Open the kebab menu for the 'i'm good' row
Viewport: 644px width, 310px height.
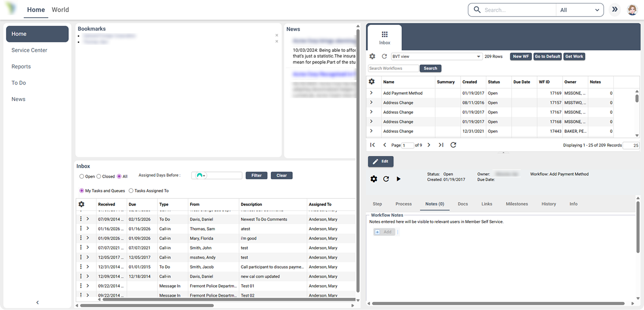pos(81,238)
